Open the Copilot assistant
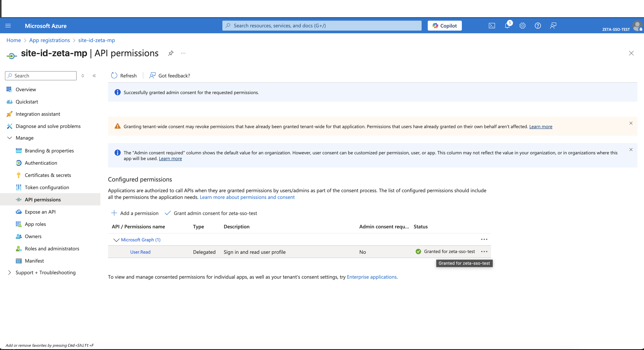Viewport: 644px width, 350px height. pyautogui.click(x=445, y=25)
